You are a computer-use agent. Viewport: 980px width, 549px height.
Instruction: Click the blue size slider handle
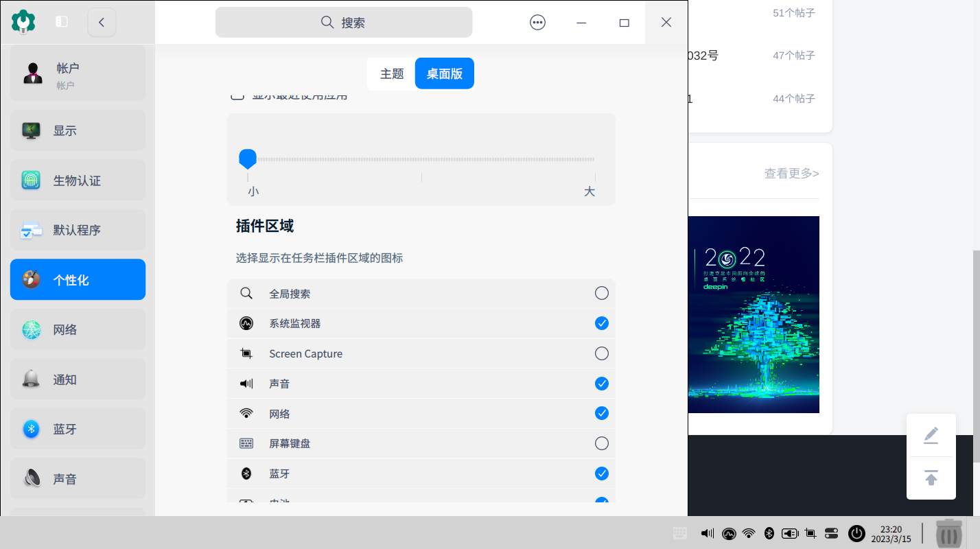click(x=248, y=159)
